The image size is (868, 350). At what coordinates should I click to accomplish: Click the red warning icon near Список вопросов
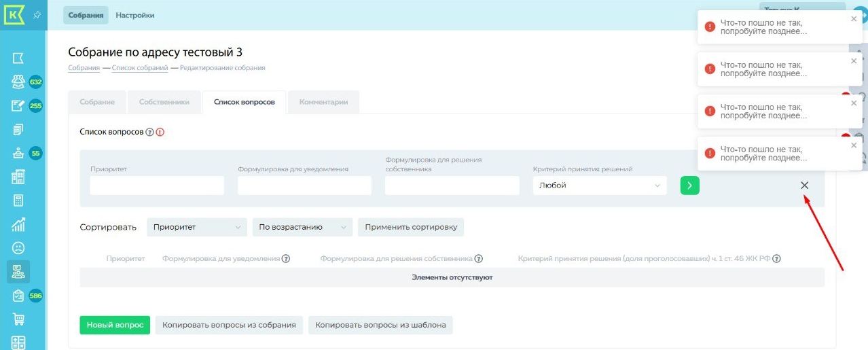pos(160,133)
